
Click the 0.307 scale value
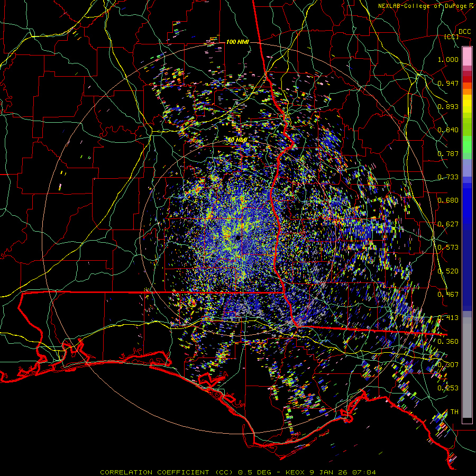pyautogui.click(x=448, y=365)
